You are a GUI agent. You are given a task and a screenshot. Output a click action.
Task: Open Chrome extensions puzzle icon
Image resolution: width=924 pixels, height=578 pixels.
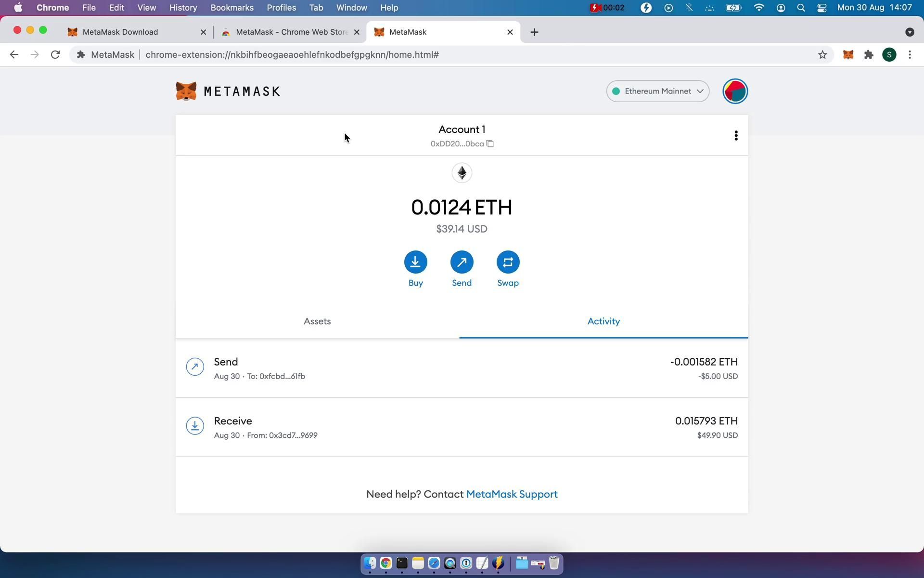(869, 54)
